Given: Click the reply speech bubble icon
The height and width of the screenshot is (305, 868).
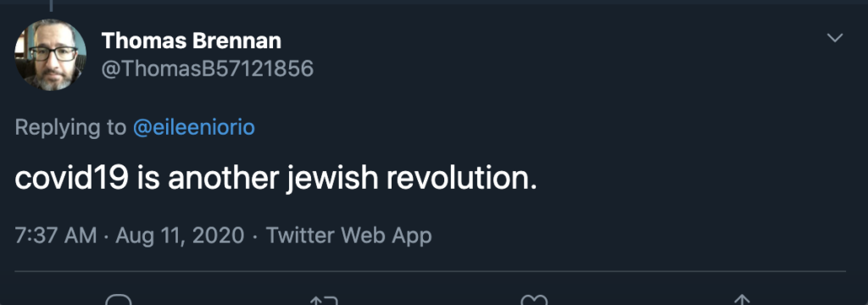Looking at the screenshot, I should [x=119, y=301].
